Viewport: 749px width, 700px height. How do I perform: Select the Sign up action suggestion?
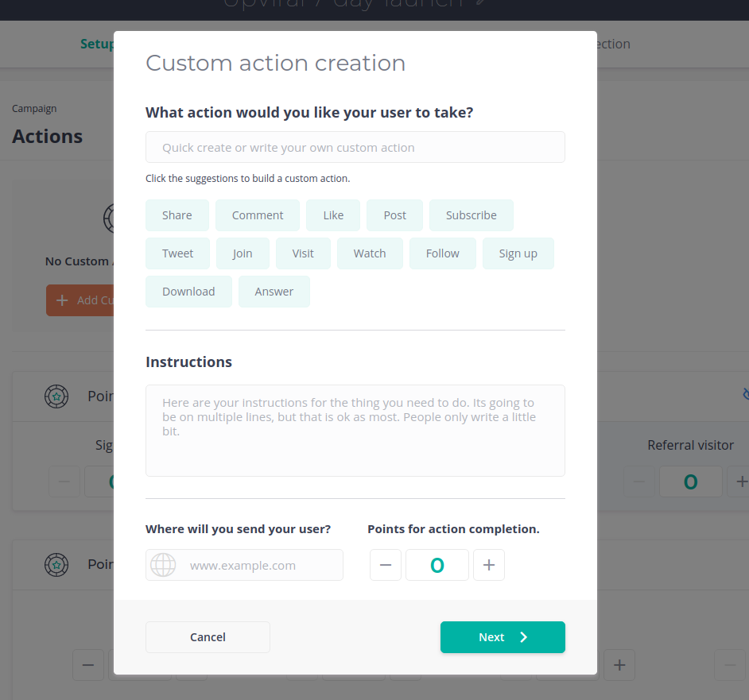(518, 253)
